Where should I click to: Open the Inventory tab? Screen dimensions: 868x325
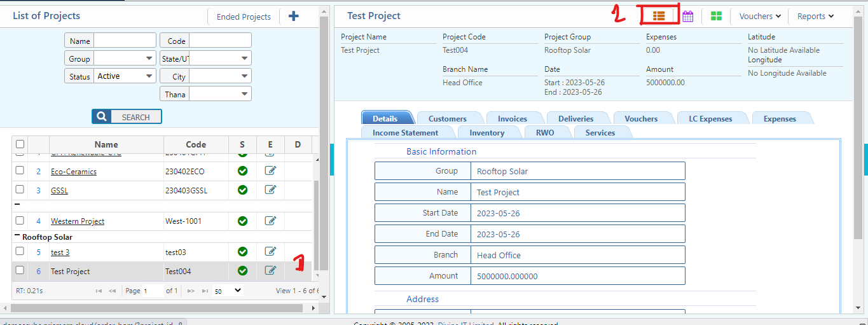pyautogui.click(x=487, y=132)
